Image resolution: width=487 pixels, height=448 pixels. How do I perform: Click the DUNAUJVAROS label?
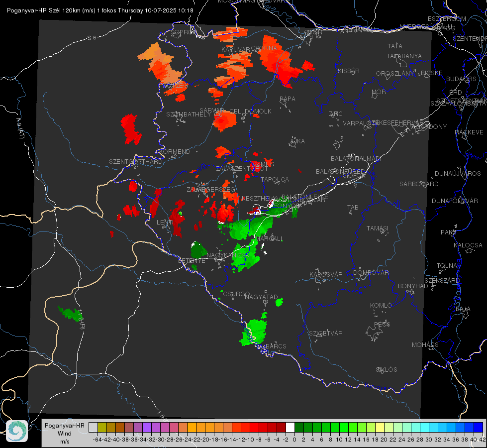(458, 174)
